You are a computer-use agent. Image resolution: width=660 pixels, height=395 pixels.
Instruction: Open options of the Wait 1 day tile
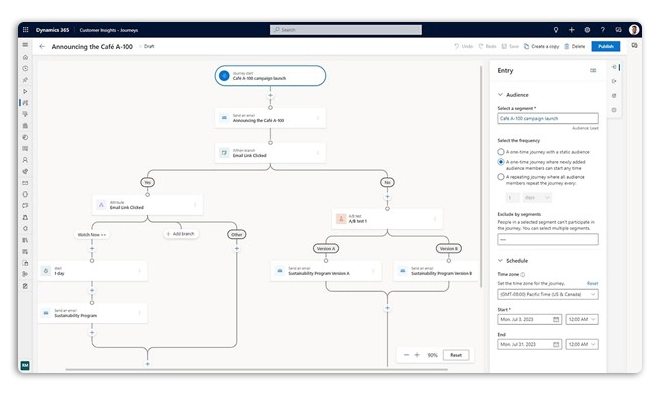(x=140, y=271)
